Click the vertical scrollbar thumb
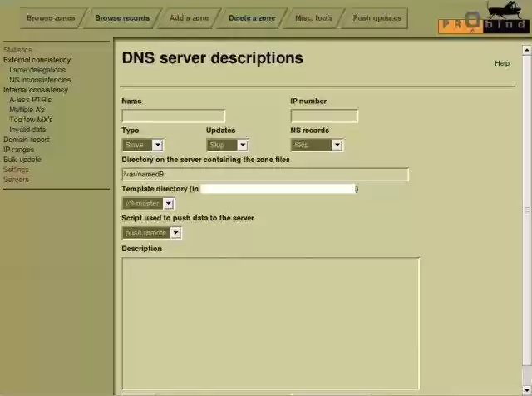The image size is (532, 396). pyautogui.click(x=526, y=210)
